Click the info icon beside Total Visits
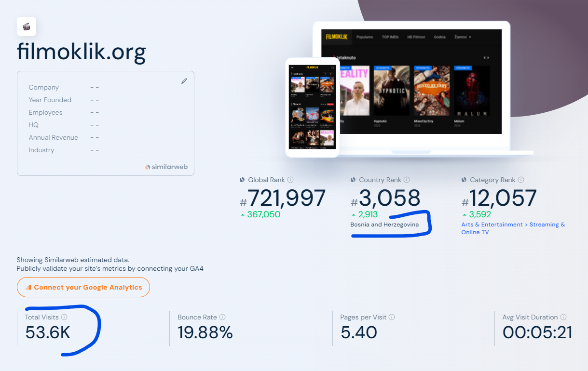The height and width of the screenshot is (371, 588). coord(64,317)
